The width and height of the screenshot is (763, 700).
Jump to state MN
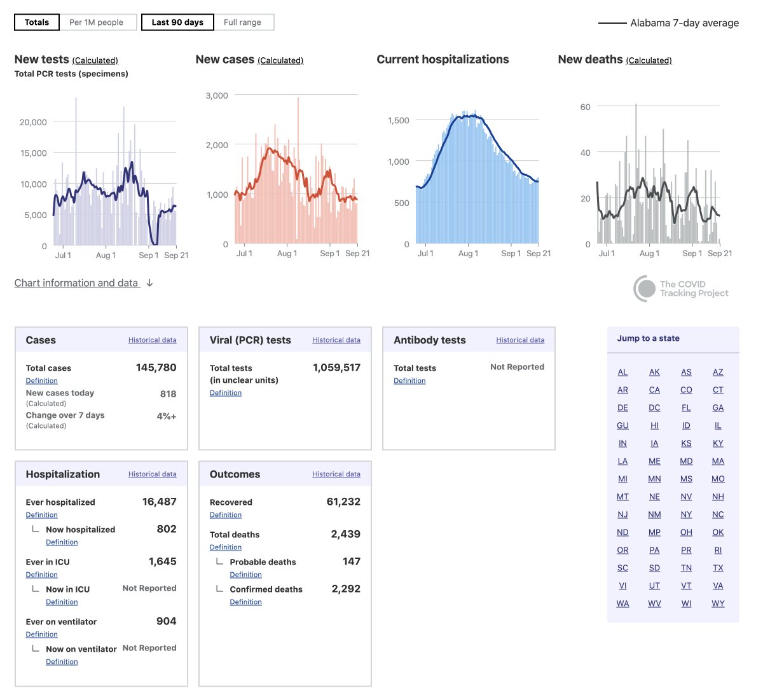pyautogui.click(x=654, y=479)
